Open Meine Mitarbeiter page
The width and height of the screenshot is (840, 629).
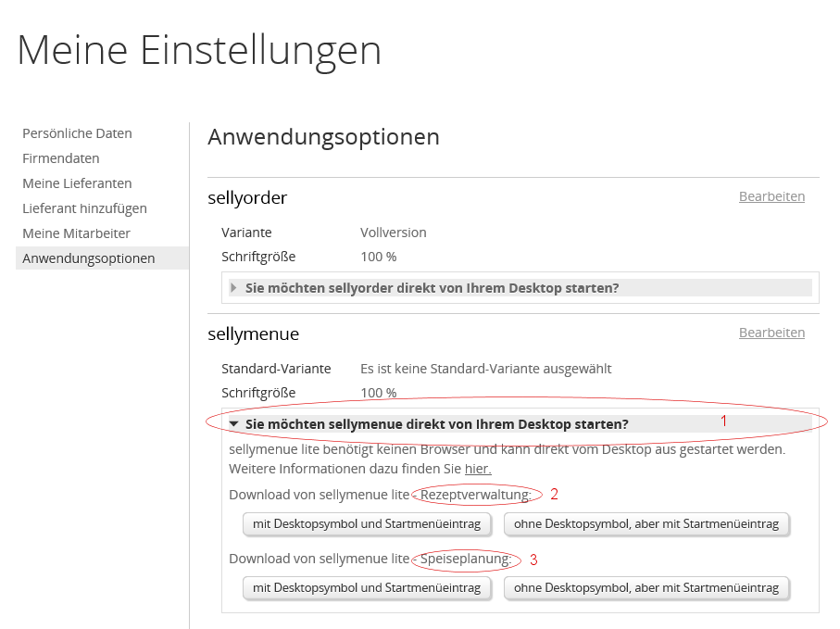[77, 233]
